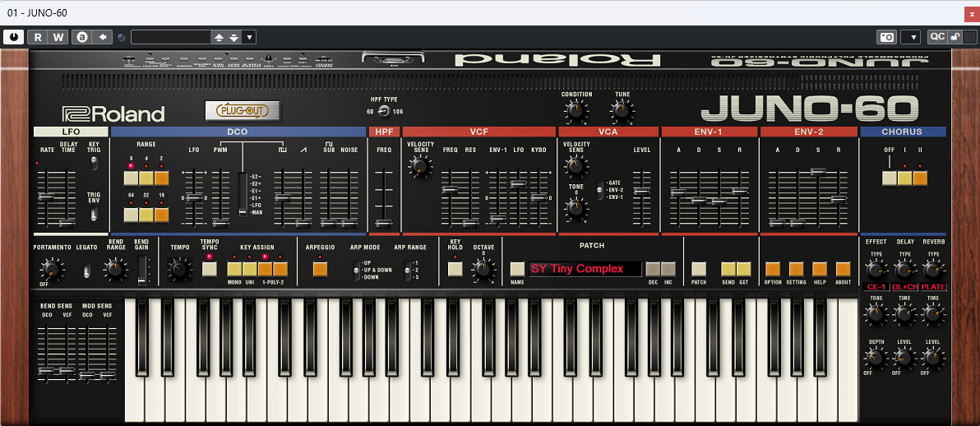Open the dropdown next to camera icon
This screenshot has height=426, width=980.
pyautogui.click(x=911, y=38)
